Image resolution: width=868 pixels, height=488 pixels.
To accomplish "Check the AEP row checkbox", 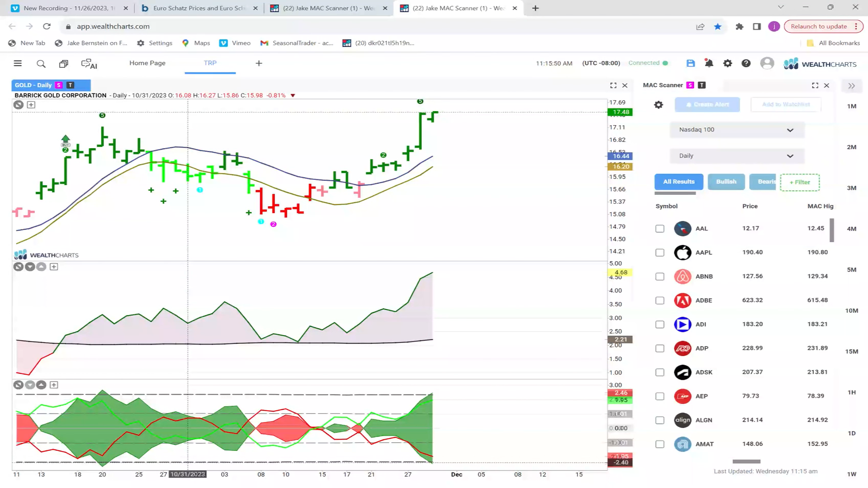I will point(660,396).
